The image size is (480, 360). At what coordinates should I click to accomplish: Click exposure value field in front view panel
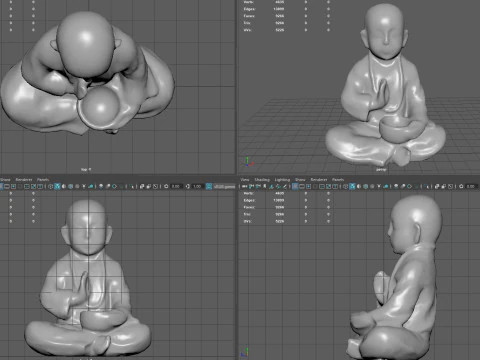point(176,186)
